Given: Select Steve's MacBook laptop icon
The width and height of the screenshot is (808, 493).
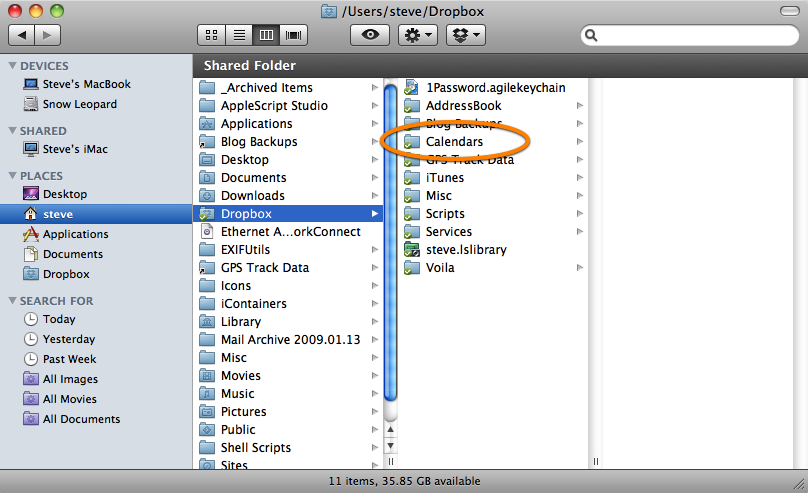Looking at the screenshot, I should pos(31,84).
